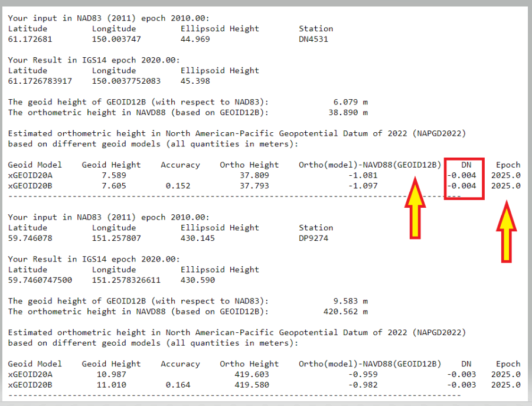Click the IGS14 ellipsoid height 45.398
Viewport: 532px width, 406px height.
click(195, 81)
